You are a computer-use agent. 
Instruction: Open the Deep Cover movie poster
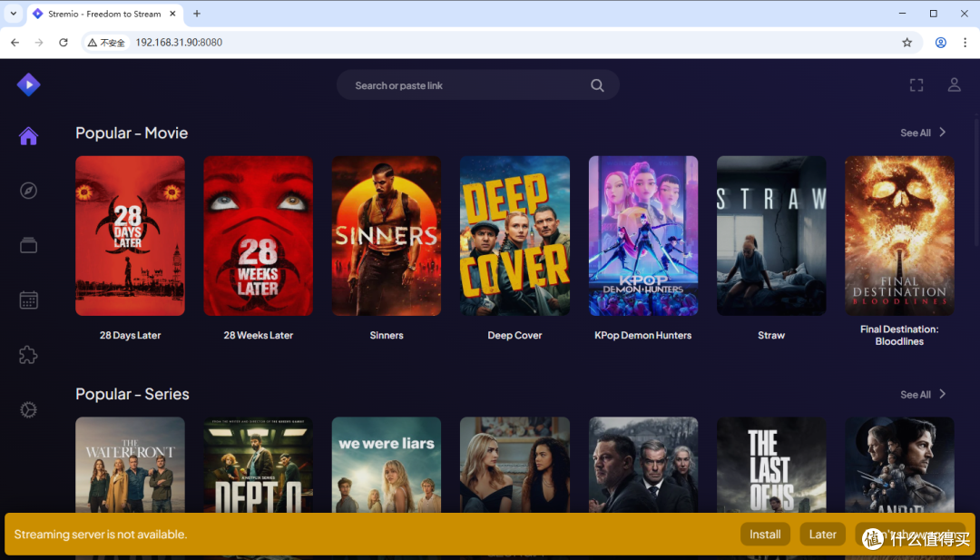(515, 236)
